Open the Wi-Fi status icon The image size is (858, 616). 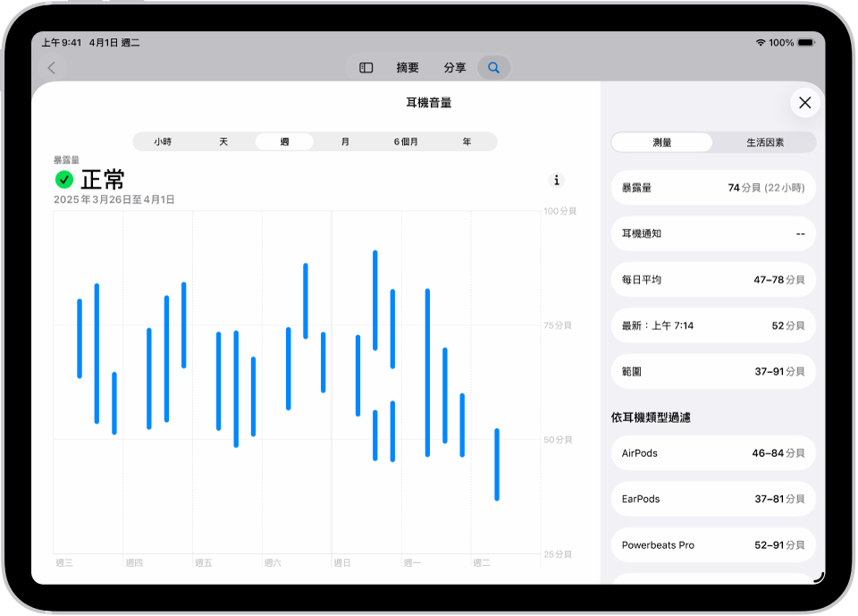761,41
